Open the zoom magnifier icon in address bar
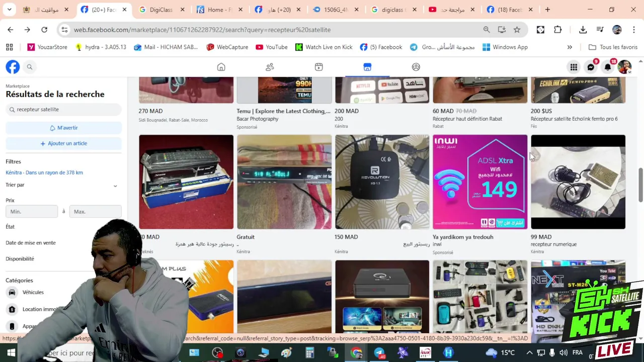 click(487, 30)
